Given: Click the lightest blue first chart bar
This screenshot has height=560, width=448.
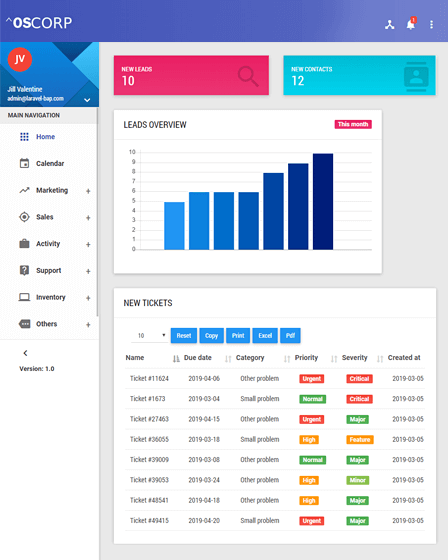Looking at the screenshot, I should tap(174, 226).
